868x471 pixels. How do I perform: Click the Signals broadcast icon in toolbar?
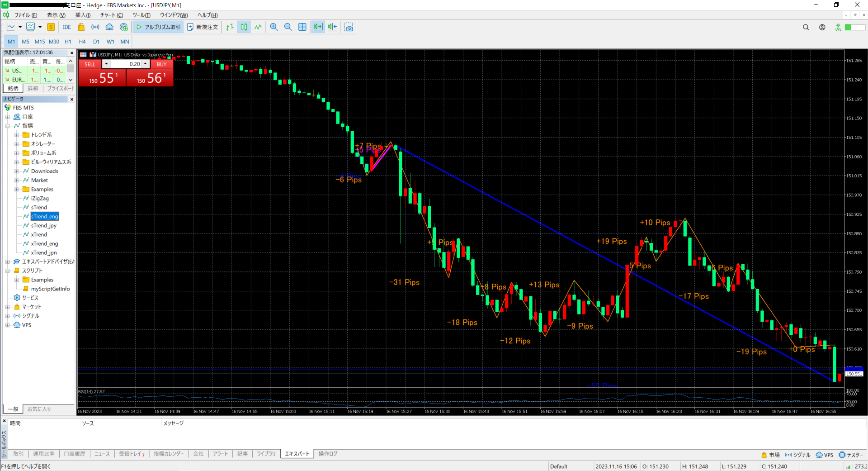(x=95, y=27)
